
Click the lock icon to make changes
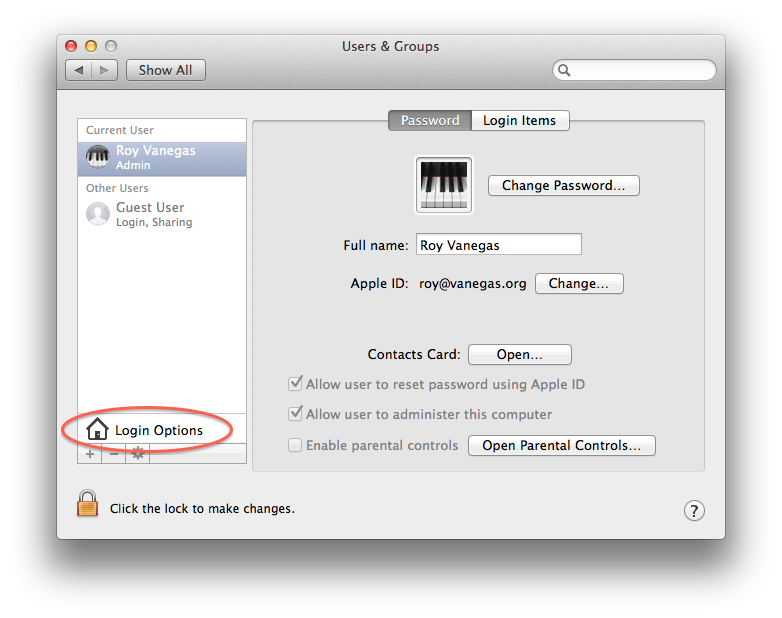(88, 504)
